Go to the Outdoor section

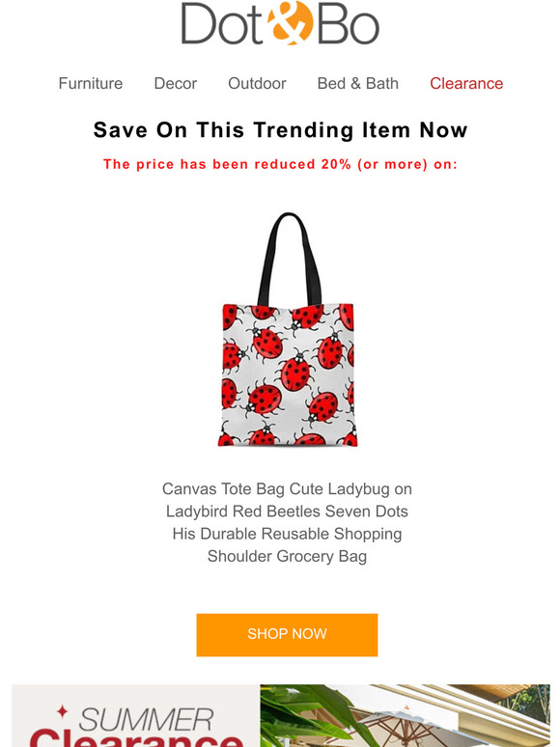click(x=257, y=83)
